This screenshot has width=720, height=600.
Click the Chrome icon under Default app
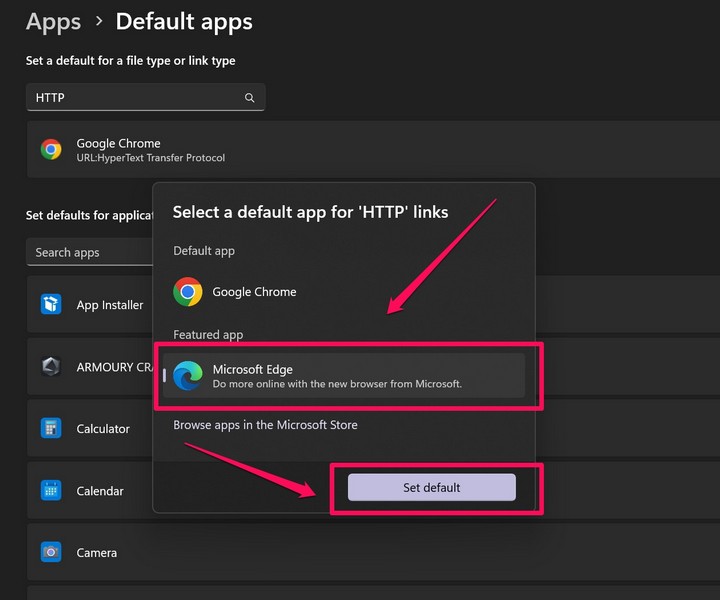[187, 292]
